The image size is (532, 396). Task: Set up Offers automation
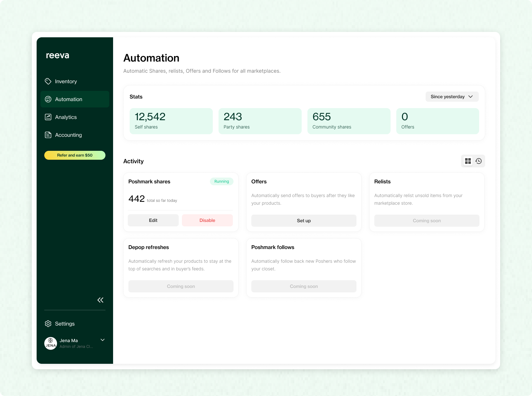coord(304,221)
